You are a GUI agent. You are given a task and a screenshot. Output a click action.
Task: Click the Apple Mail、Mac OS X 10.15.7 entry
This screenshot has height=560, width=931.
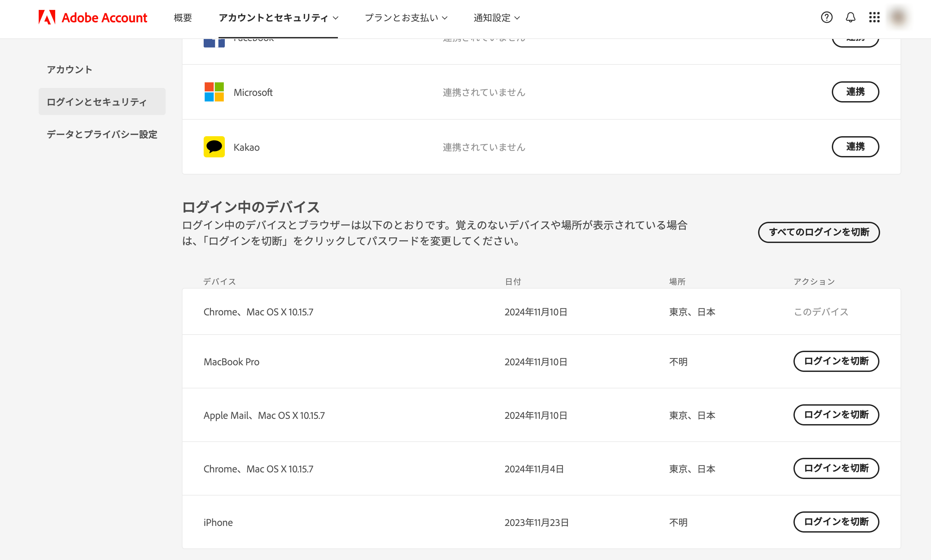[x=264, y=416]
